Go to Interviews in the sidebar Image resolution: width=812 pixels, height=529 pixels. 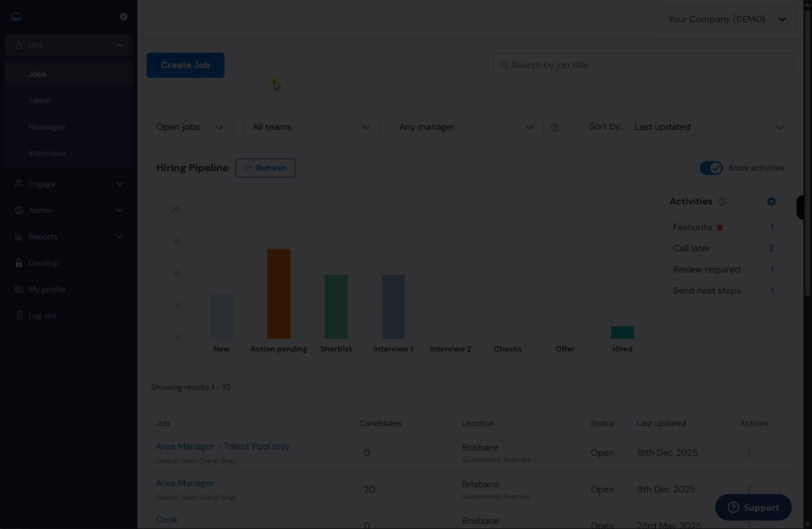click(x=69, y=153)
